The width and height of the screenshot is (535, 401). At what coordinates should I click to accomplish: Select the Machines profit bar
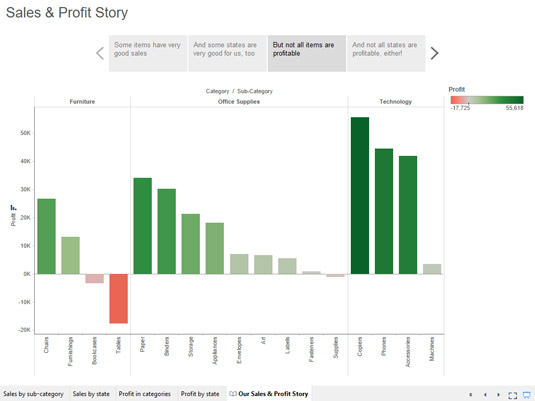click(432, 269)
